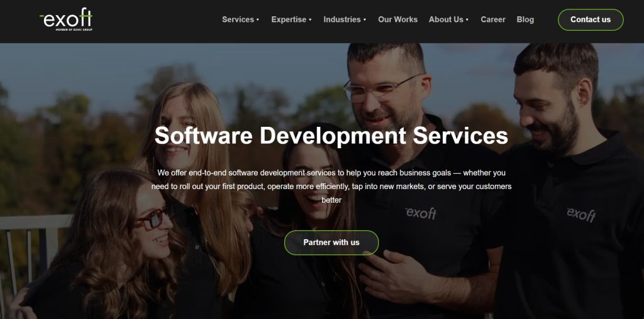Click the Contact us button
Viewport: 644px width, 319px height.
tap(591, 19)
